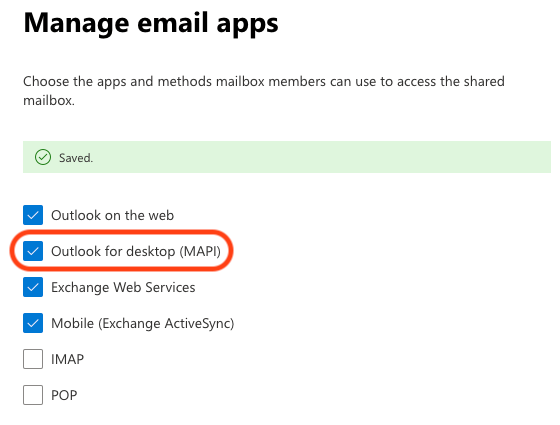Click the 'Exchange Web Services' label
The image size is (560, 425).
click(x=123, y=288)
